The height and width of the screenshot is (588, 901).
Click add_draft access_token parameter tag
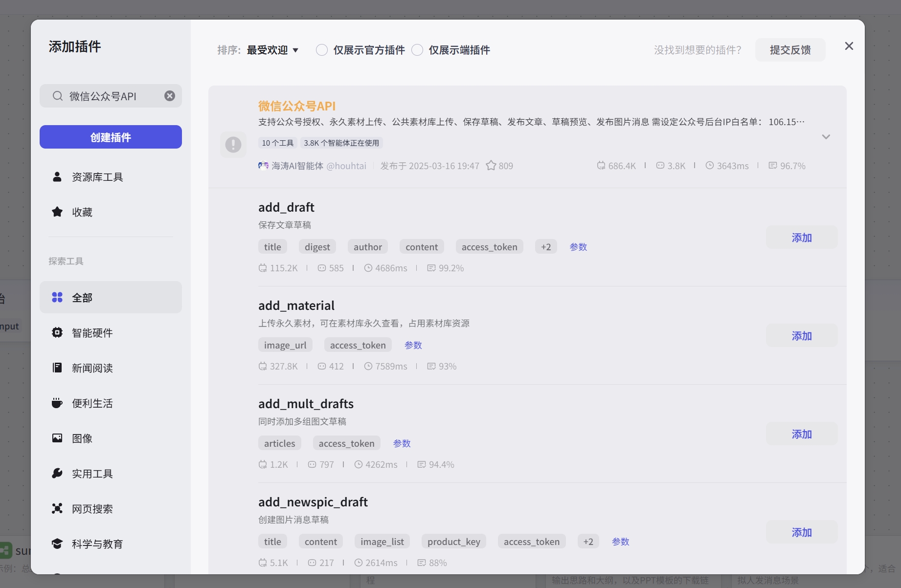[x=490, y=247]
